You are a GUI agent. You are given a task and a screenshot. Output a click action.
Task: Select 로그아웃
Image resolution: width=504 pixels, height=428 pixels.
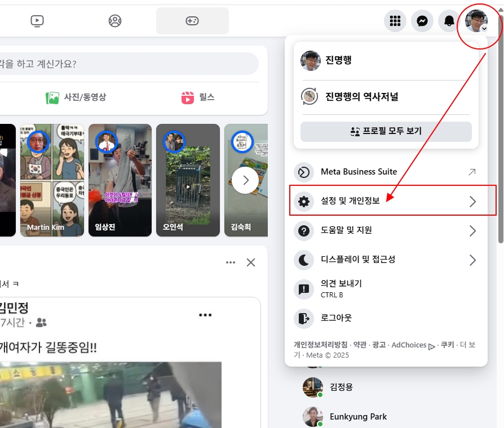[x=386, y=318]
